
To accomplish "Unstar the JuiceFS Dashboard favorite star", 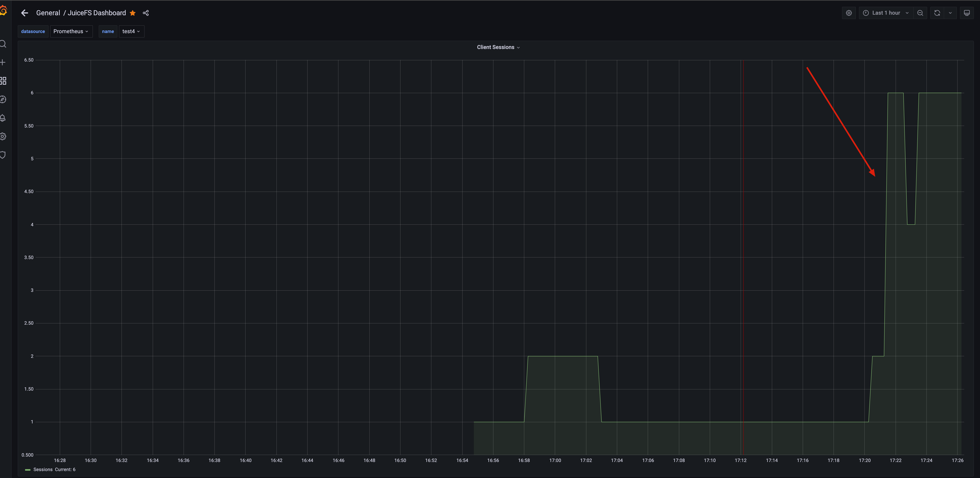I will click(132, 13).
